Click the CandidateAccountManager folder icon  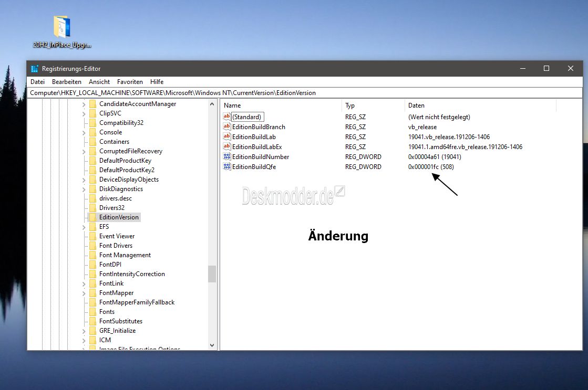pyautogui.click(x=92, y=104)
